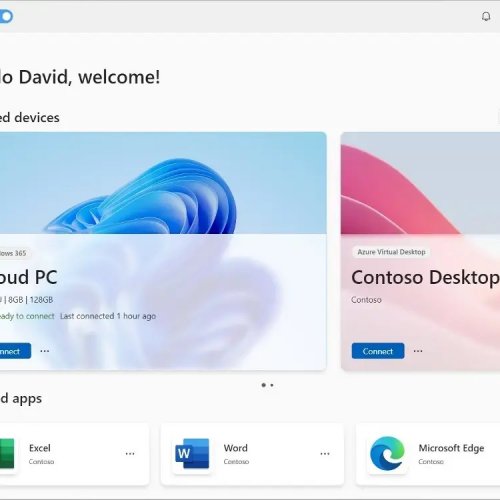Launch the Microsoft Edge app icon
The image size is (500, 500).
(387, 453)
